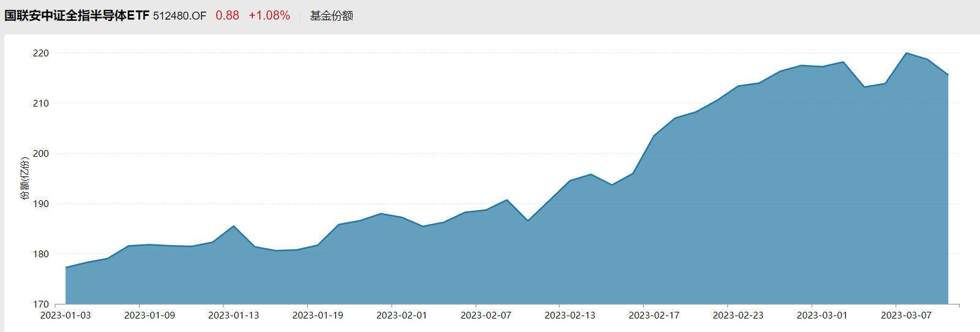Click the y-axis value 210
Screen dimensions: 980x332
[41, 104]
